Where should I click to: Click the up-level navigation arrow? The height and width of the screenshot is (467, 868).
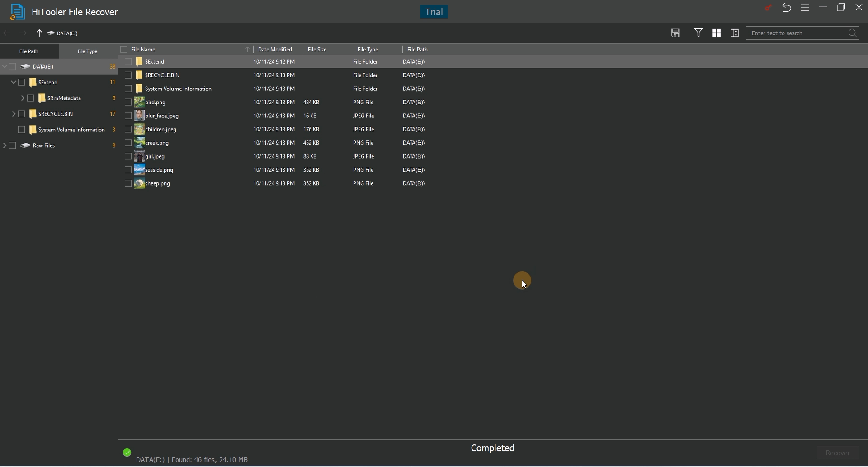pyautogui.click(x=39, y=33)
